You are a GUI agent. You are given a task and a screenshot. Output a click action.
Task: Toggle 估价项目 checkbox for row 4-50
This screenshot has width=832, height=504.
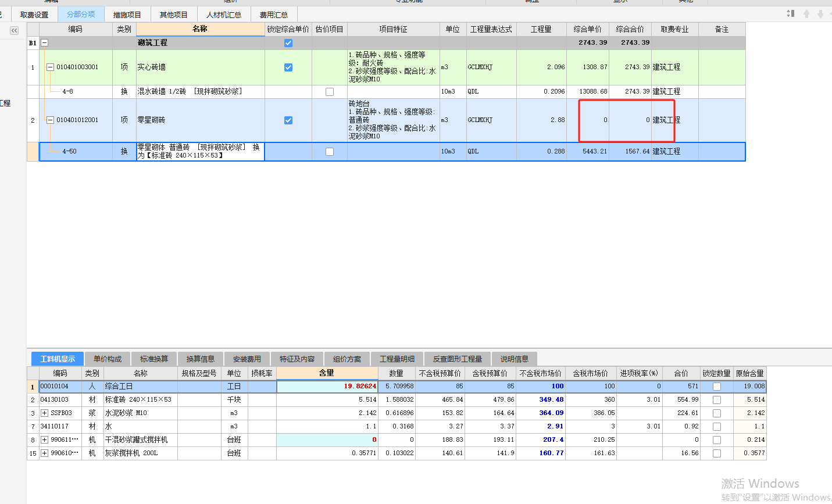point(330,152)
